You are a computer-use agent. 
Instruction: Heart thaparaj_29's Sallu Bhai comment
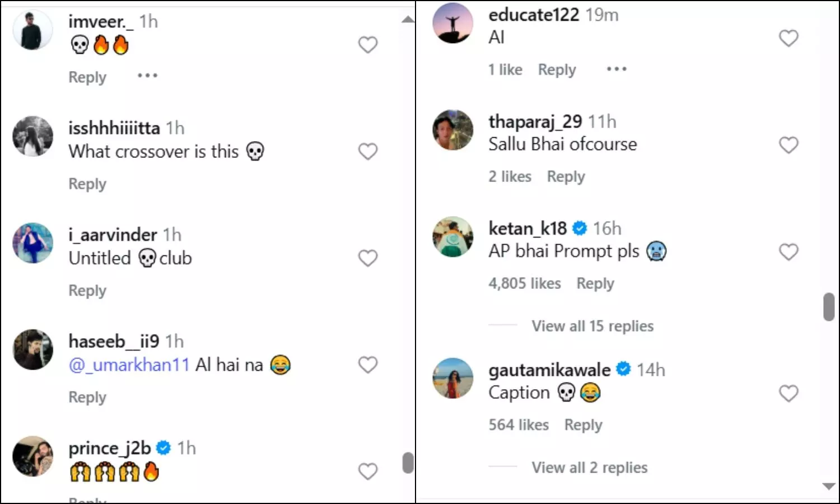click(788, 145)
